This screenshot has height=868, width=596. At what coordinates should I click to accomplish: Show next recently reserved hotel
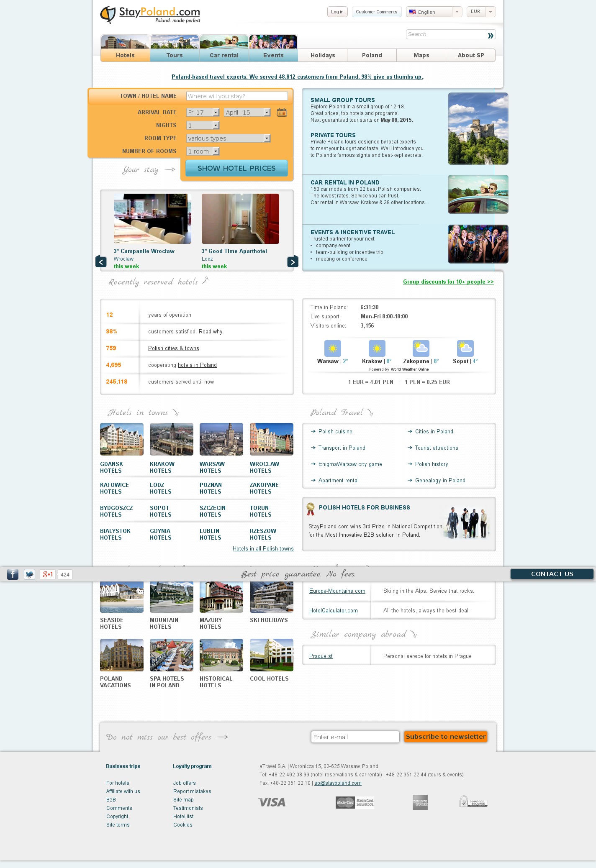(x=293, y=261)
